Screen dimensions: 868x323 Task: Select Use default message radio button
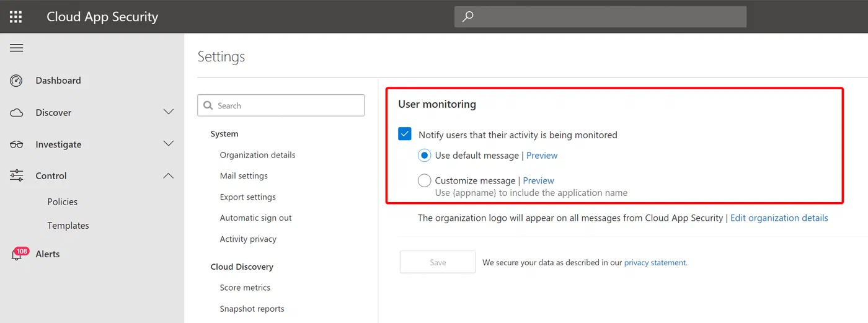click(x=425, y=155)
